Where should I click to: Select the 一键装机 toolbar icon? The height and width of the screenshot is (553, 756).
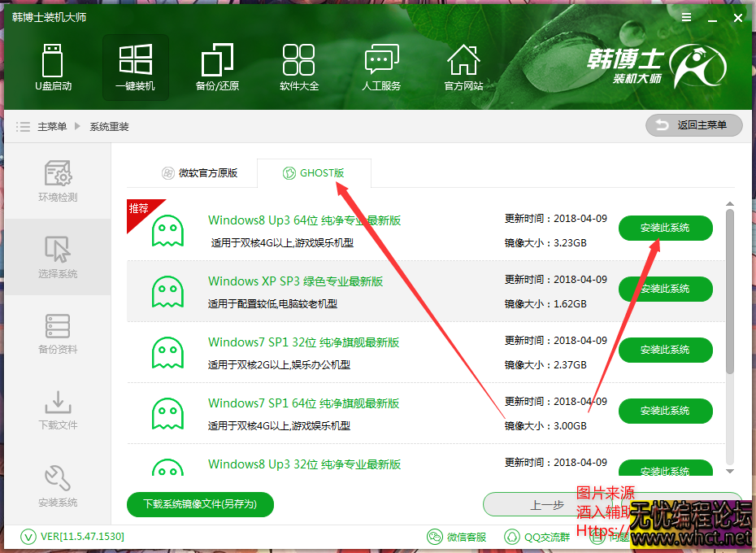(x=136, y=67)
